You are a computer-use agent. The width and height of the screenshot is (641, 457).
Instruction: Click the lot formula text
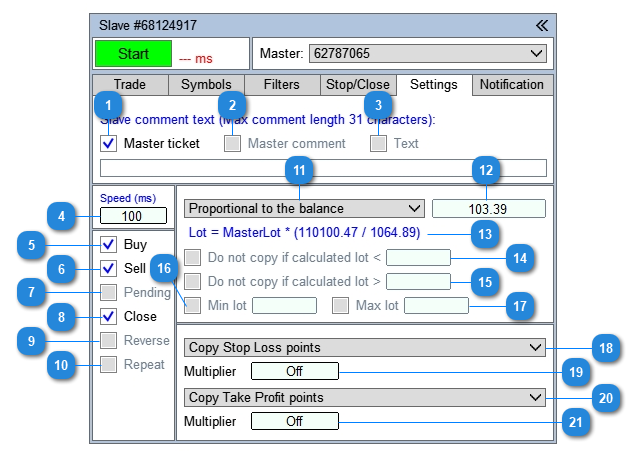pyautogui.click(x=304, y=233)
